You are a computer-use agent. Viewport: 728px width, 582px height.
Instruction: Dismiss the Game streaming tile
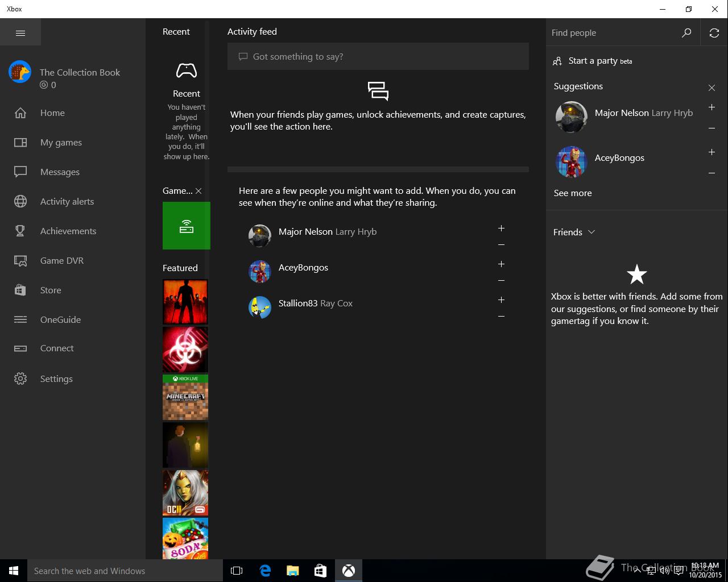pos(198,191)
